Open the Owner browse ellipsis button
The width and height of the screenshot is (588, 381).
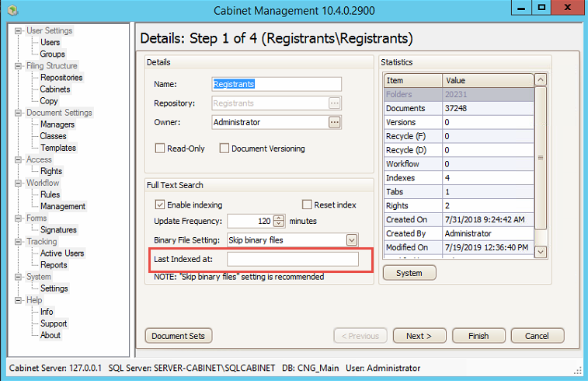[335, 122]
